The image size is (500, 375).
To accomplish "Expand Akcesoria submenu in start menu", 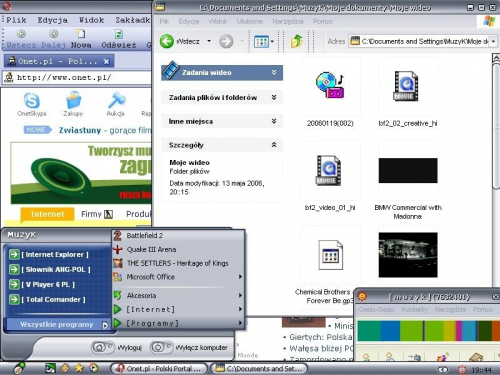I will [178, 295].
